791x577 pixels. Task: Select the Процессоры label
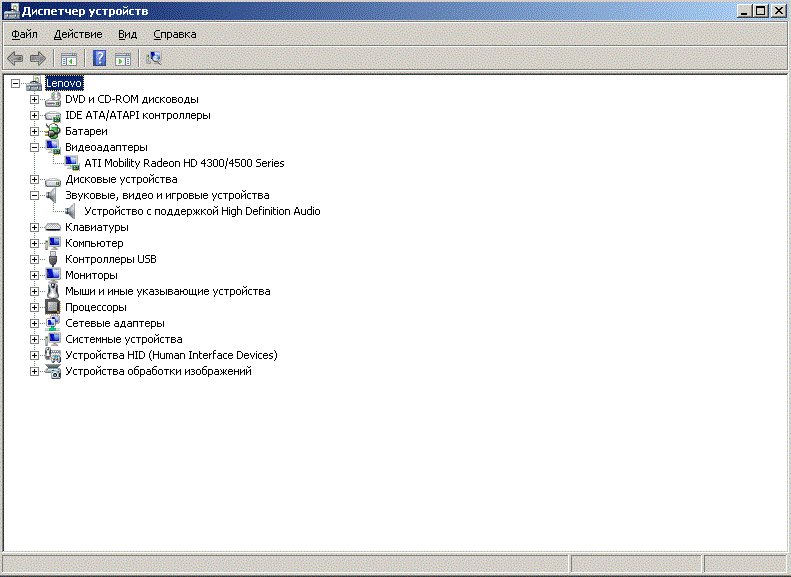[96, 307]
